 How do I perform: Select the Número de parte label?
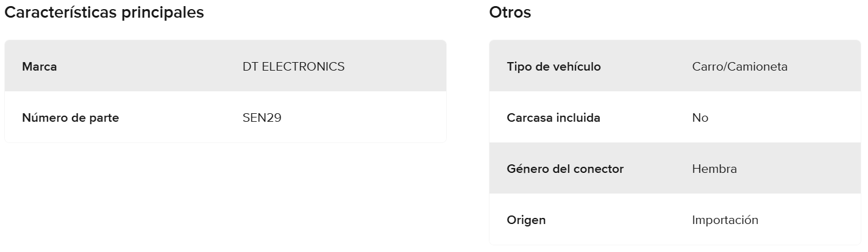click(x=70, y=118)
